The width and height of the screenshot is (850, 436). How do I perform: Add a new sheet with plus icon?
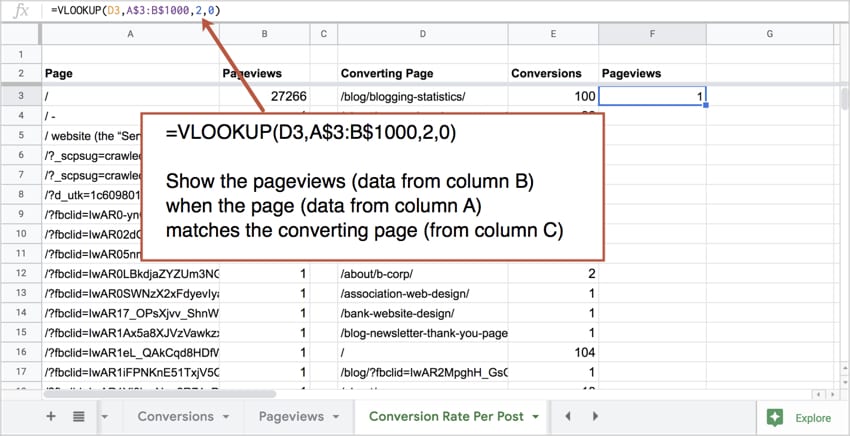tap(50, 416)
